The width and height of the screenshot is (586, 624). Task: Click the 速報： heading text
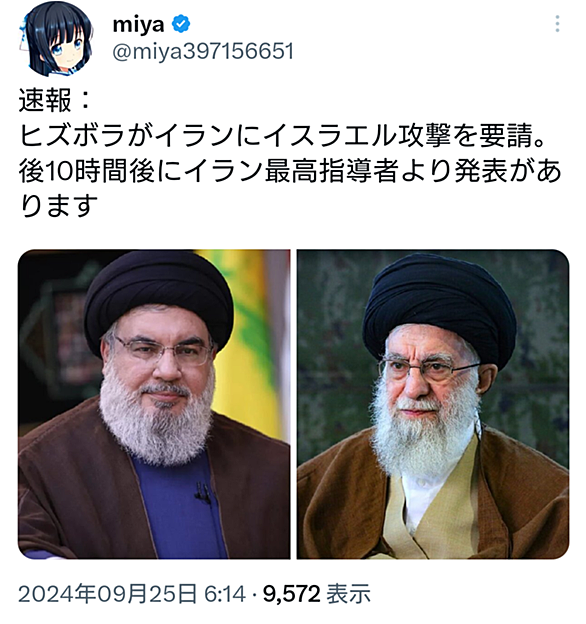click(55, 100)
